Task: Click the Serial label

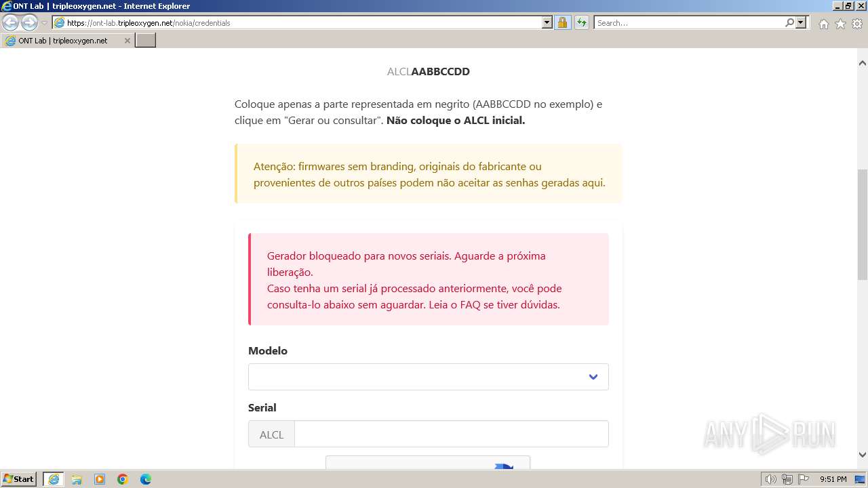Action: point(262,407)
